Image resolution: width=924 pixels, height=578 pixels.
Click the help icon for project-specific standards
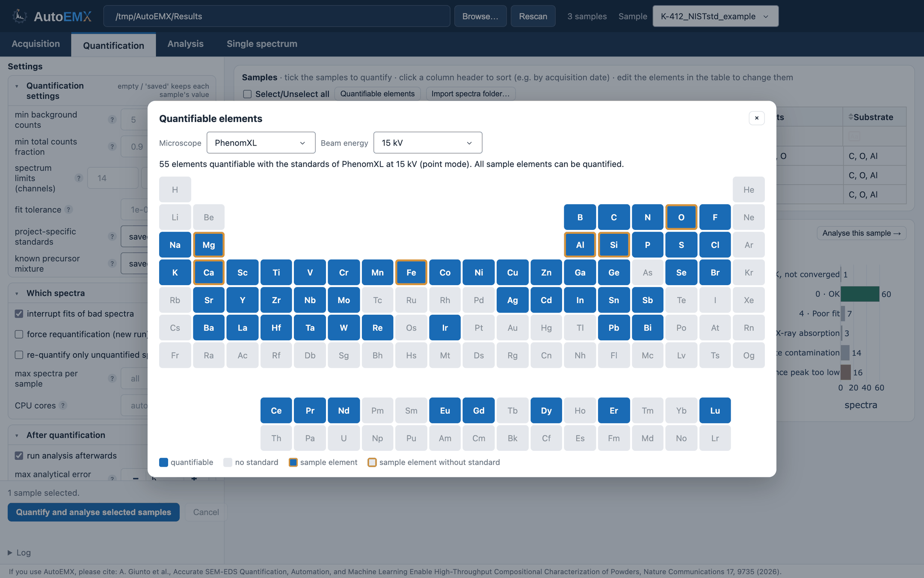(x=112, y=237)
